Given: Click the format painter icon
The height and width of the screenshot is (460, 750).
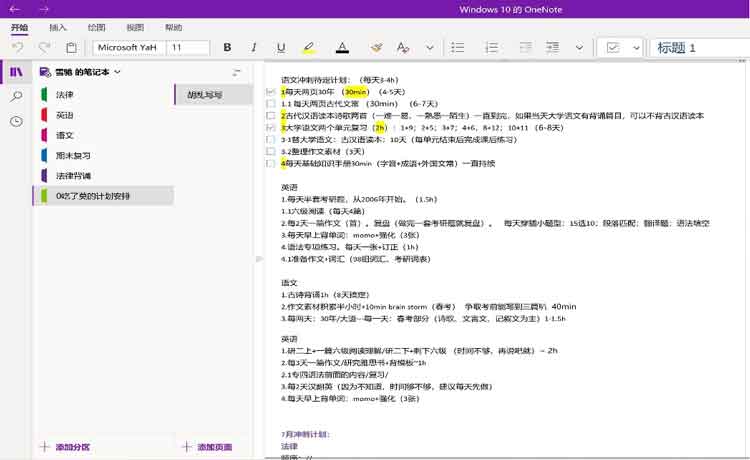Looking at the screenshot, I should point(376,47).
